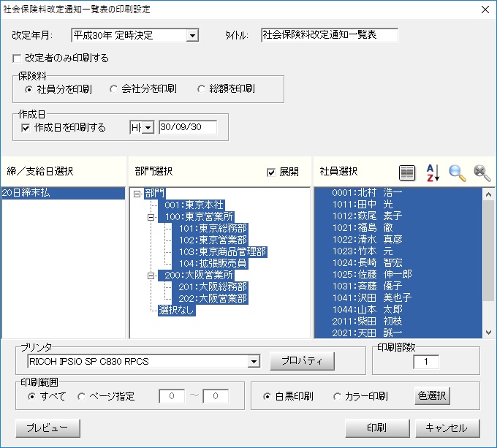Select 200:大阪営業所 department
Image resolution: width=497 pixels, height=448 pixels.
click(196, 276)
